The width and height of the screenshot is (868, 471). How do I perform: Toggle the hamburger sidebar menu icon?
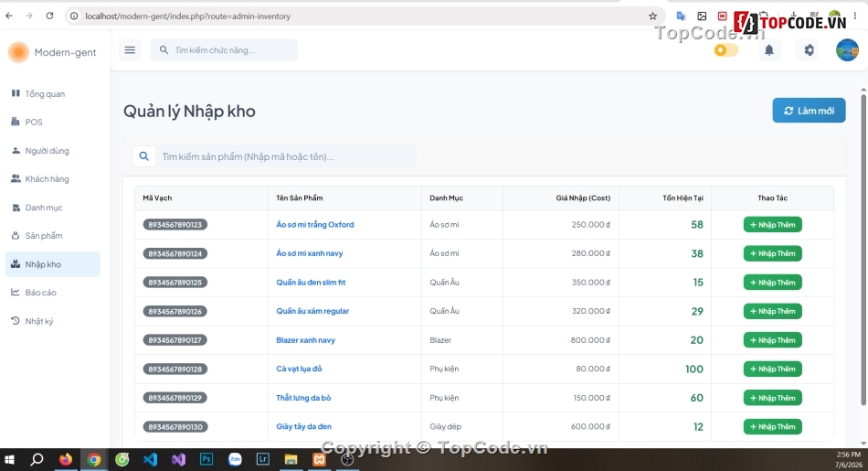130,50
